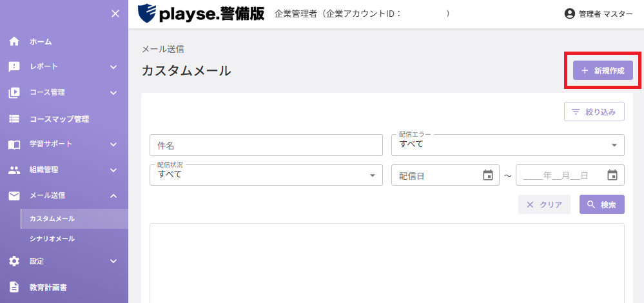Open the start date calendar picker icon
The width and height of the screenshot is (644, 303).
pos(488,175)
